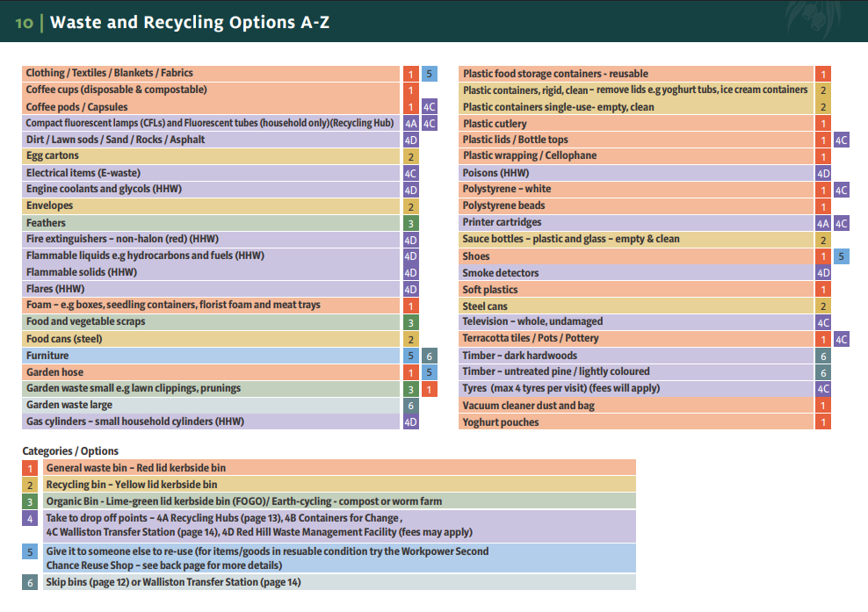Select 'Electrical items (E-waste)' row
The image size is (868, 612).
coord(211,173)
